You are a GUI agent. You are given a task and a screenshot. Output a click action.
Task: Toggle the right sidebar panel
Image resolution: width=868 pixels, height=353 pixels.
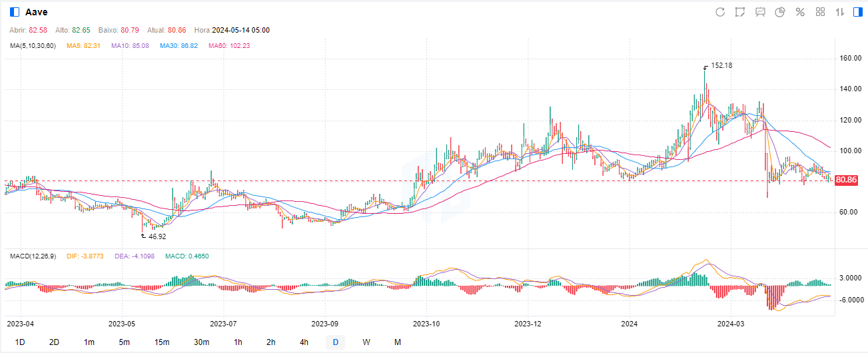[x=858, y=12]
